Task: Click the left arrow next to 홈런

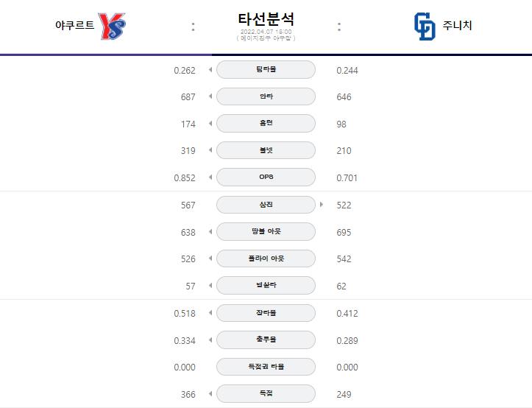Action: click(x=210, y=123)
